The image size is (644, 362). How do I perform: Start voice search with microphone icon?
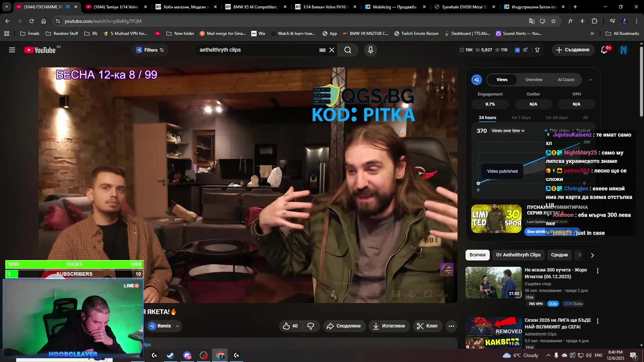coord(370,50)
